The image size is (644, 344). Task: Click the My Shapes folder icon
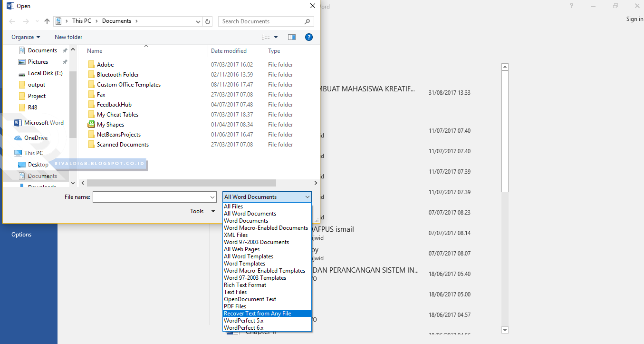[x=92, y=125]
